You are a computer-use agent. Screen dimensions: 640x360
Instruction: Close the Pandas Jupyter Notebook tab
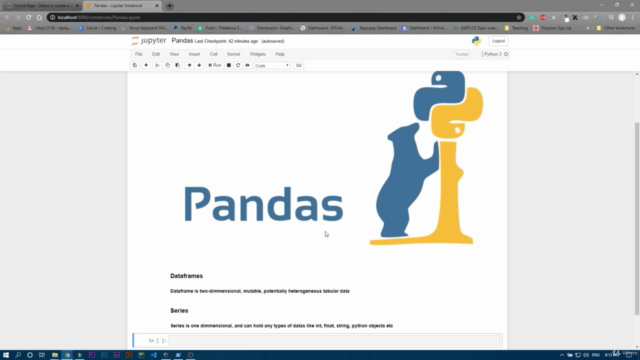click(x=157, y=6)
